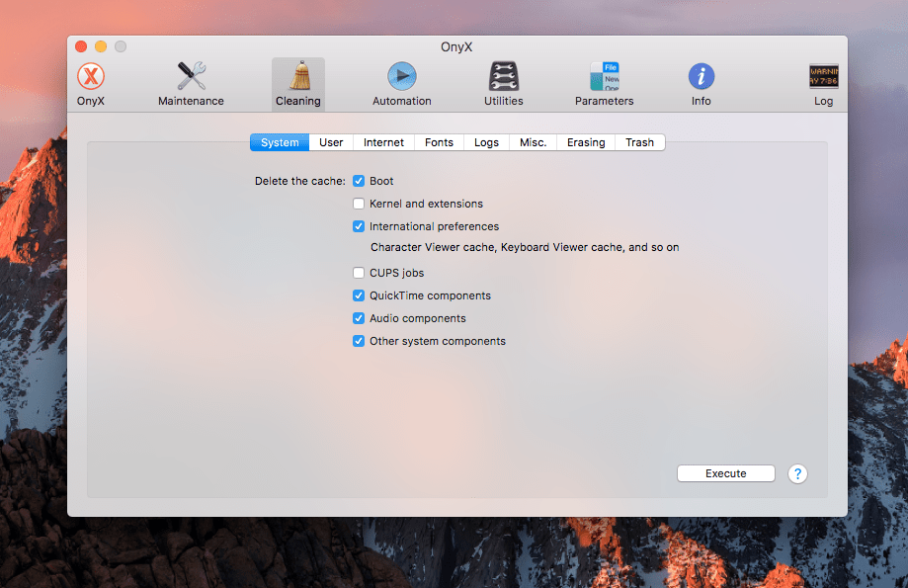Disable QuickTime components cleaning
Viewport: 908px width, 588px height.
tap(359, 295)
